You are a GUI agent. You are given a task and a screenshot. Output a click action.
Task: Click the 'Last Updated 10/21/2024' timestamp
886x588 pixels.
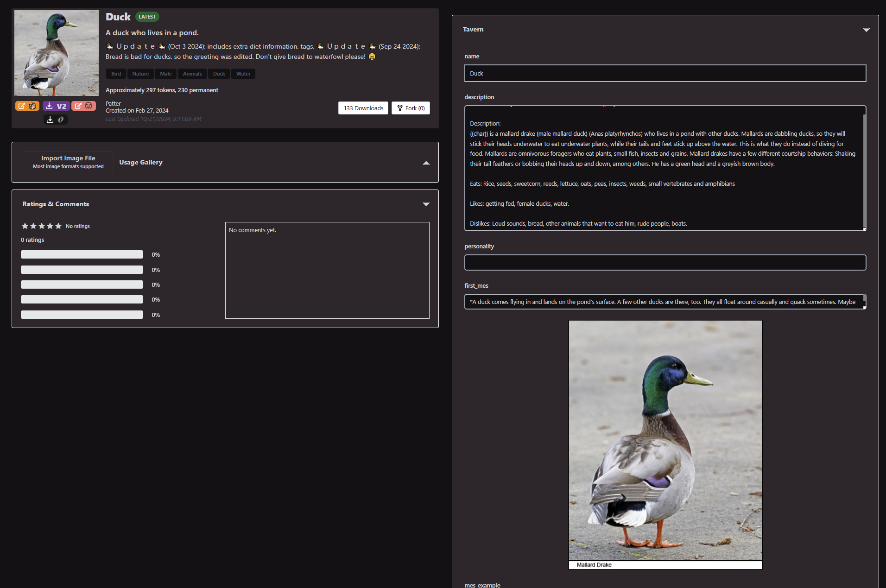tap(153, 119)
